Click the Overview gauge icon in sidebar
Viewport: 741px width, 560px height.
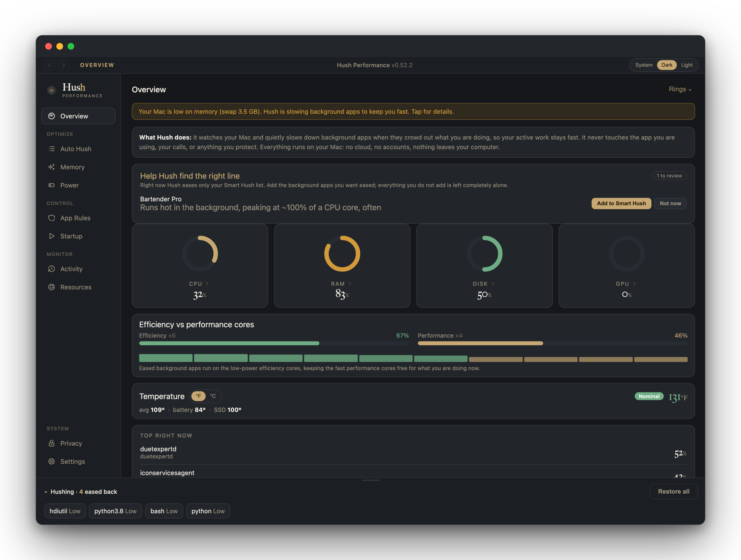coord(52,116)
